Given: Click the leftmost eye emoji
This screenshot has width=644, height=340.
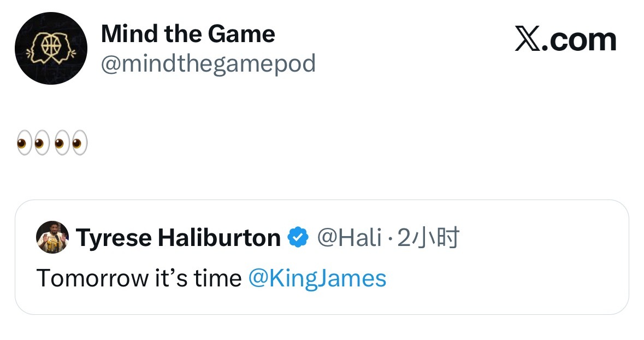Looking at the screenshot, I should (24, 143).
